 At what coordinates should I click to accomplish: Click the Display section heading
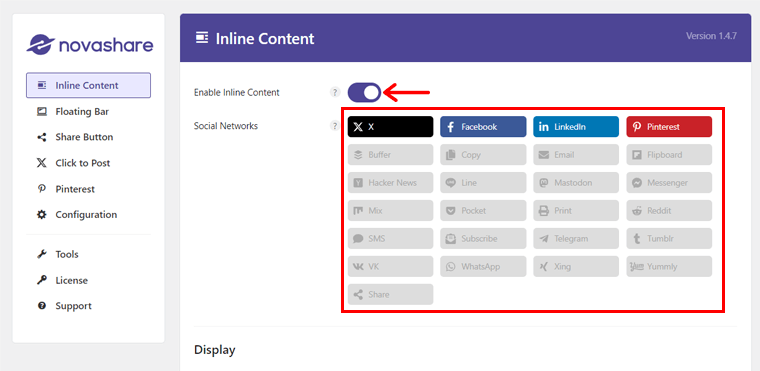(215, 350)
